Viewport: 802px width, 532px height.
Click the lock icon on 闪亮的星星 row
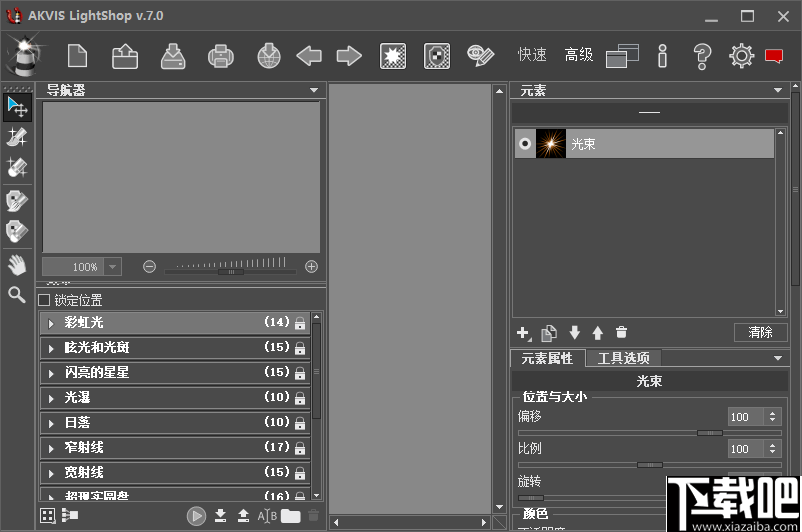(300, 373)
